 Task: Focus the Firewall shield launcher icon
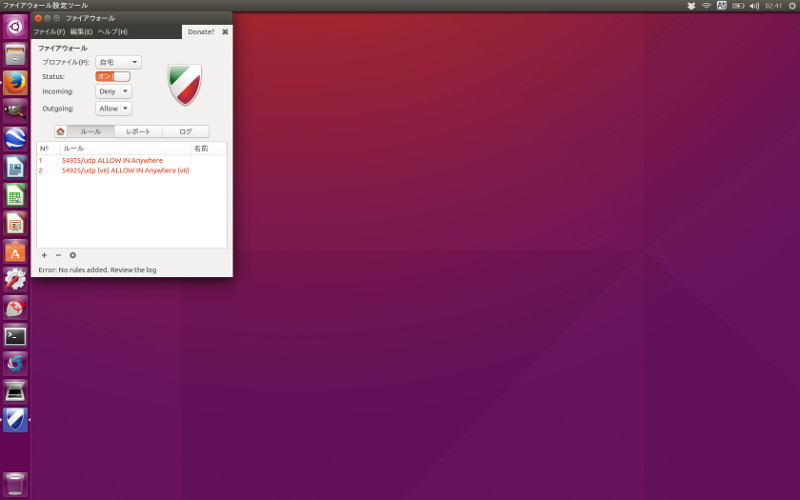(15, 420)
